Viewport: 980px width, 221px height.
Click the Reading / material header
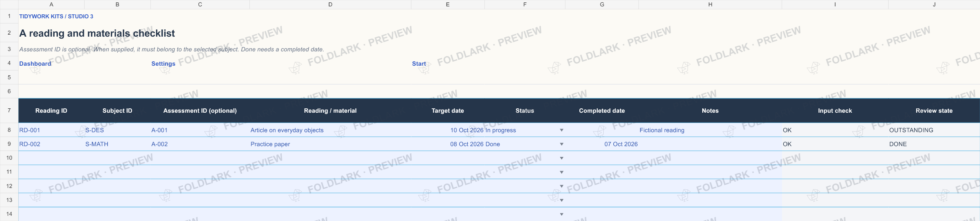(x=330, y=111)
